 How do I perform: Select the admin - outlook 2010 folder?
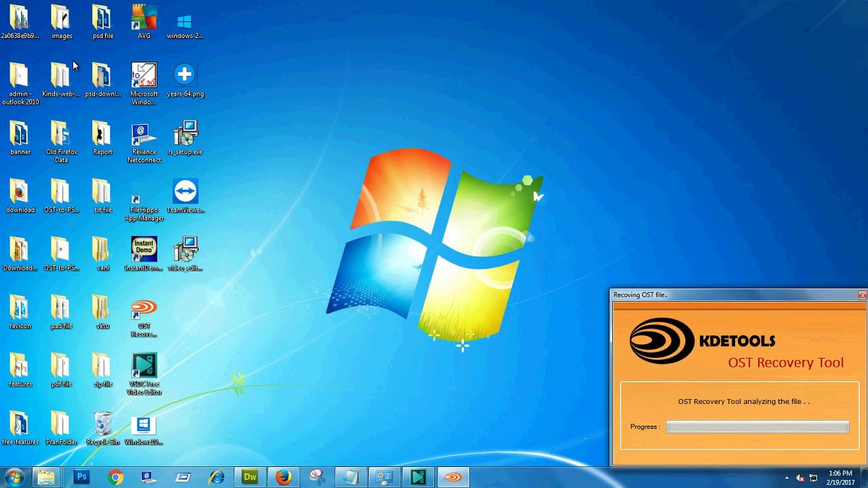point(20,85)
